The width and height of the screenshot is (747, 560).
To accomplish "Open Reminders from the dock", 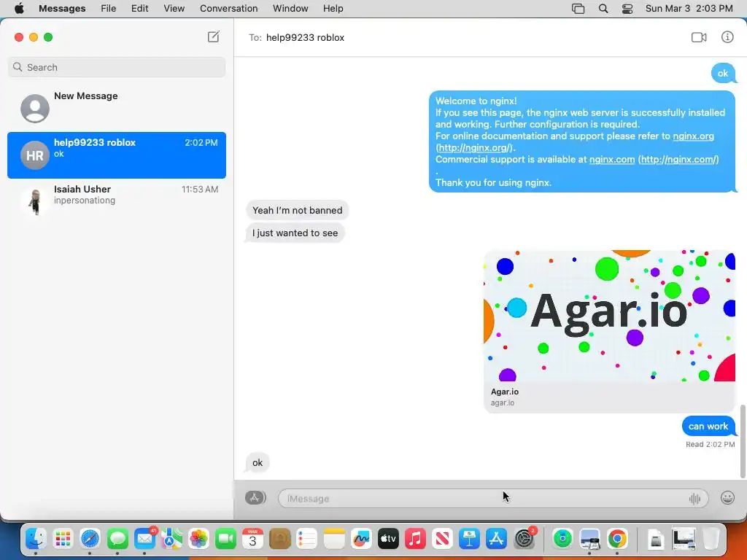I will 307,539.
